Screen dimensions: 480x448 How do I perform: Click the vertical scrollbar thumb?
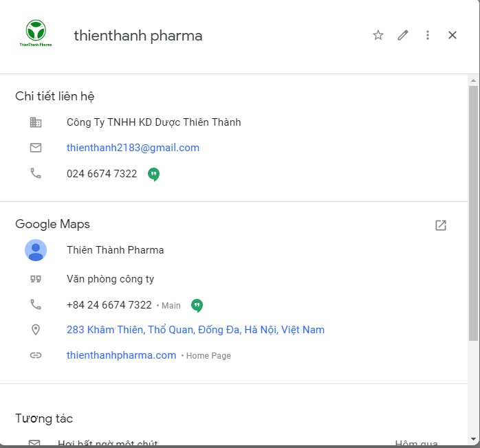[473, 213]
